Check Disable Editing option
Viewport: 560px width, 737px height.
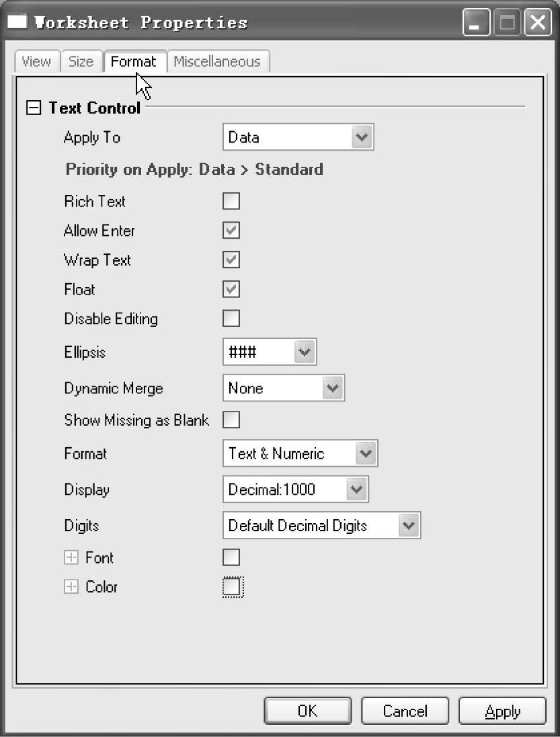[x=231, y=318]
